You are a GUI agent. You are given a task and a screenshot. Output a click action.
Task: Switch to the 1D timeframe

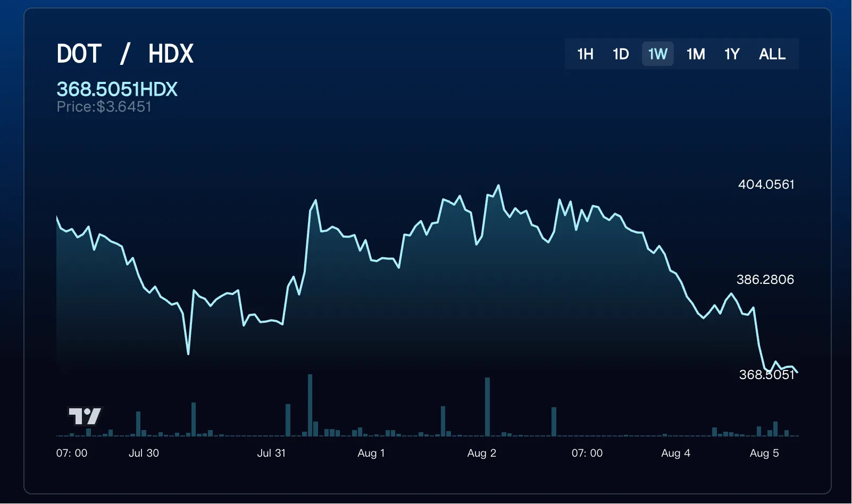point(621,54)
